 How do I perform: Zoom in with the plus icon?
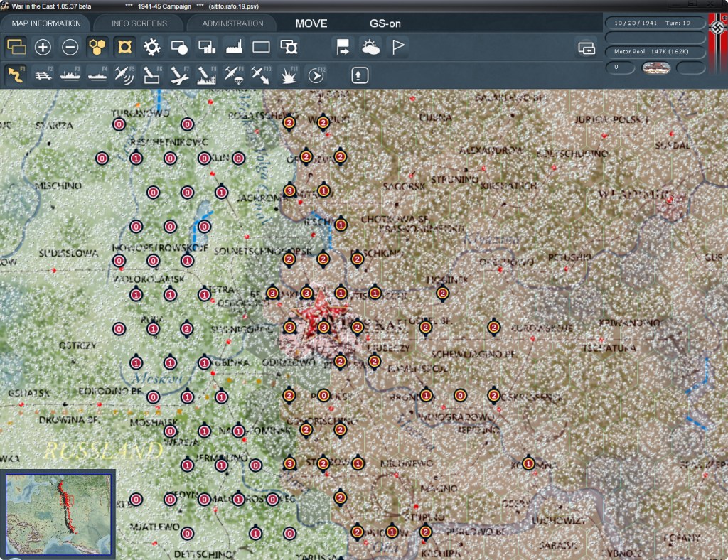(43, 47)
